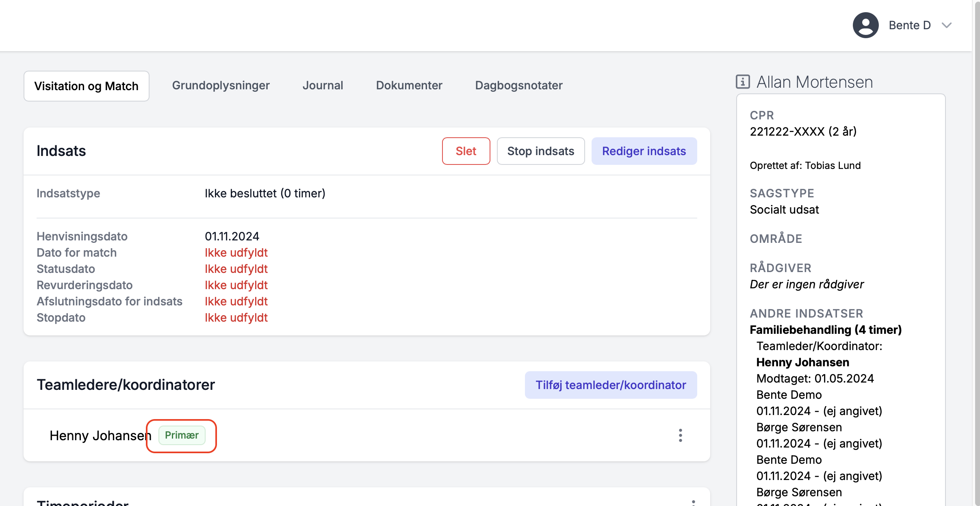
Task: Click the Henny Johansen name in team list
Action: click(100, 435)
